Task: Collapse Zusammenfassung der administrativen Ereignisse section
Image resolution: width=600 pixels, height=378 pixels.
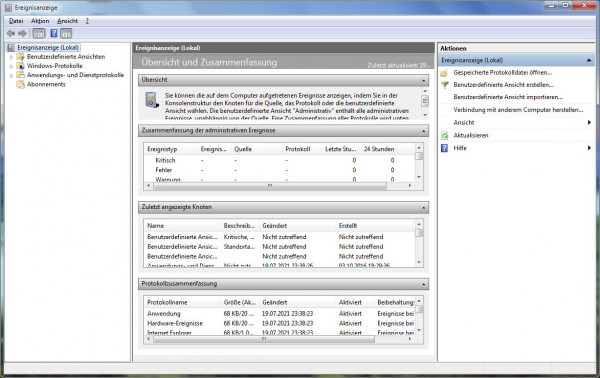Action: (x=424, y=131)
